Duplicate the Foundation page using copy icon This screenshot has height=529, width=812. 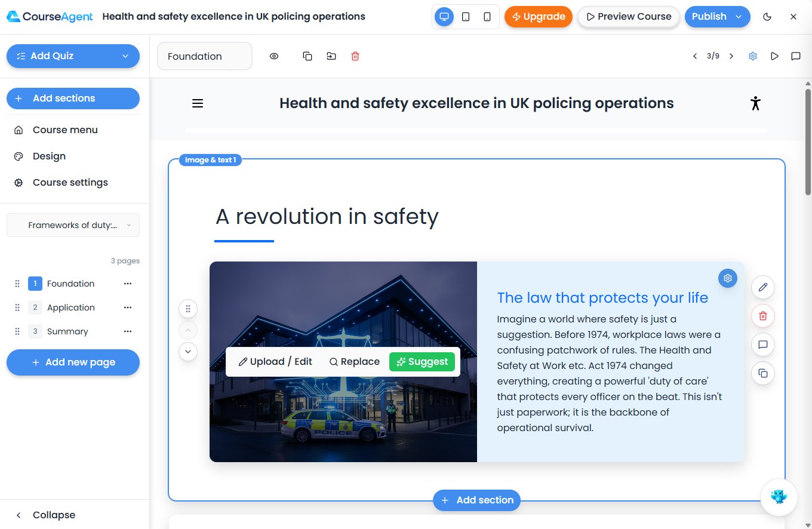(x=307, y=56)
